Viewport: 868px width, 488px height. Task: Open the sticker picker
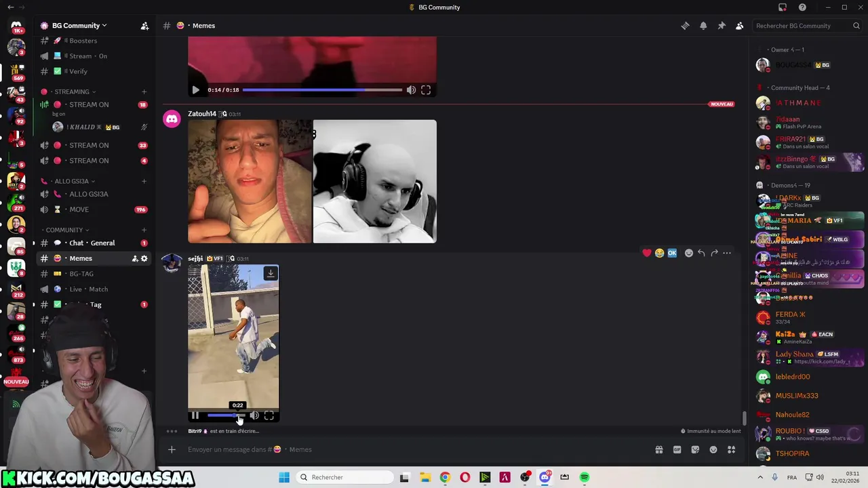695,449
